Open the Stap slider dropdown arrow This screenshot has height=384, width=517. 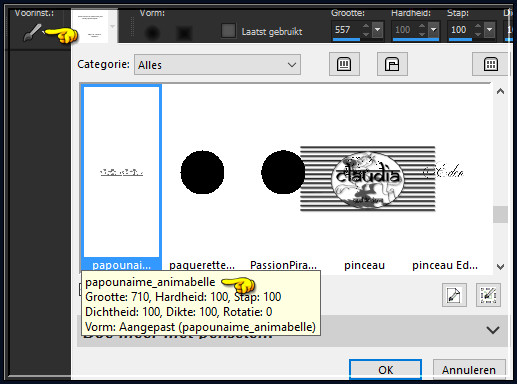[490, 30]
